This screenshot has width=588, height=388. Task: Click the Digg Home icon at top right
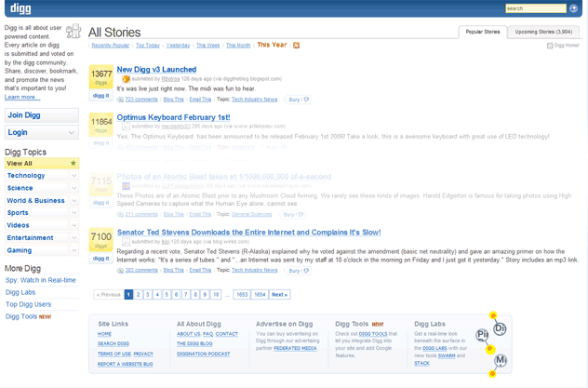click(550, 46)
